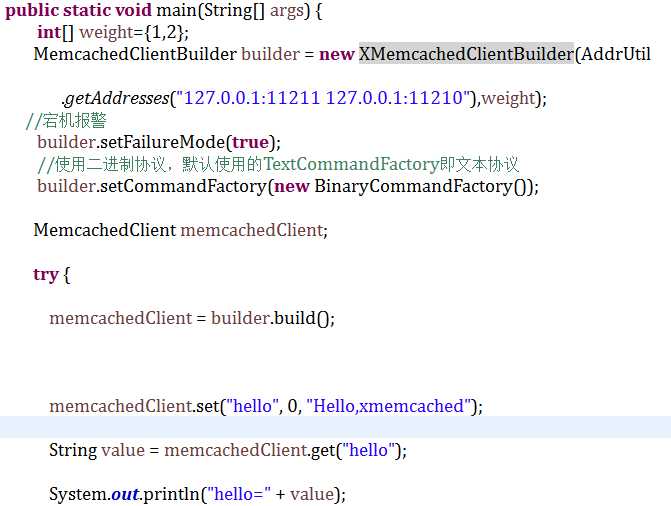The image size is (671, 506).
Task: Click "AddrUtil" at the end of the line
Action: click(615, 54)
